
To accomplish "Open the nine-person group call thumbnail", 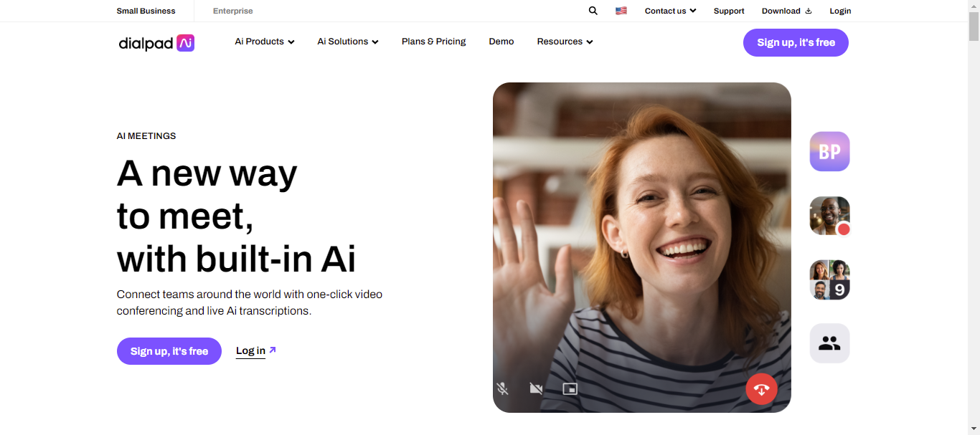I will tap(829, 279).
